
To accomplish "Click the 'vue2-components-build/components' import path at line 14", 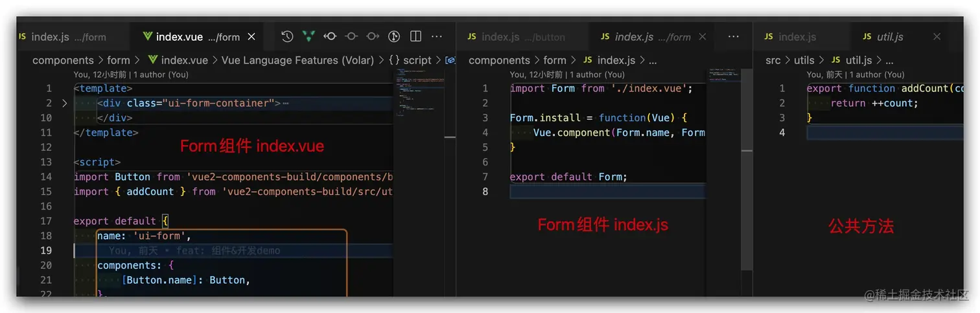I will 290,177.
